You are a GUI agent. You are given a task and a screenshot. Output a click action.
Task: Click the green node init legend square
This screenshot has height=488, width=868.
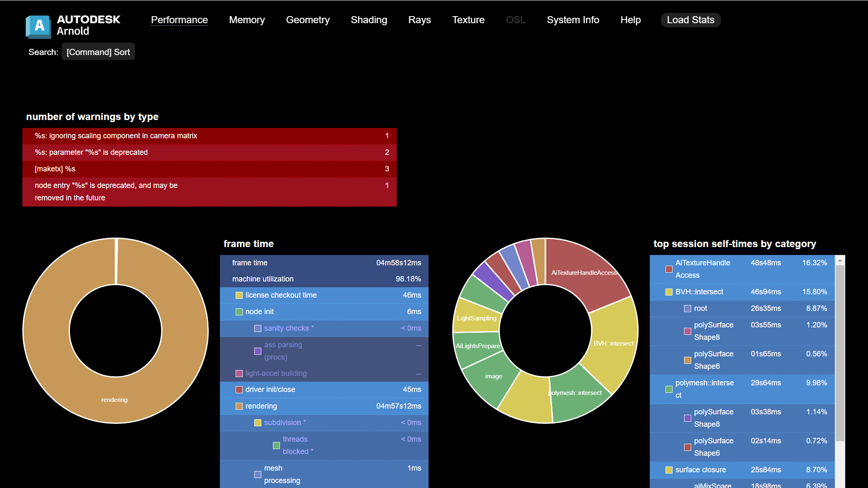click(x=239, y=312)
